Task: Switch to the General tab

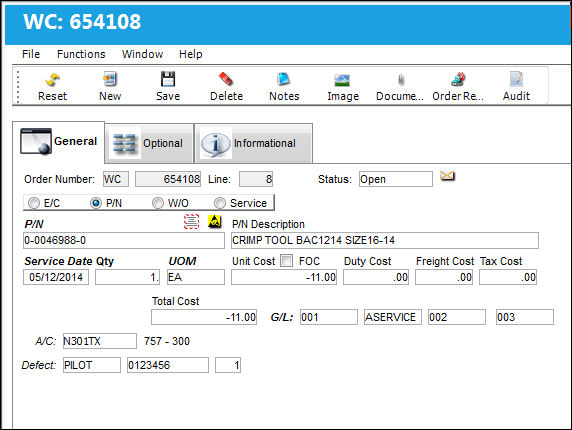Action: [59, 142]
